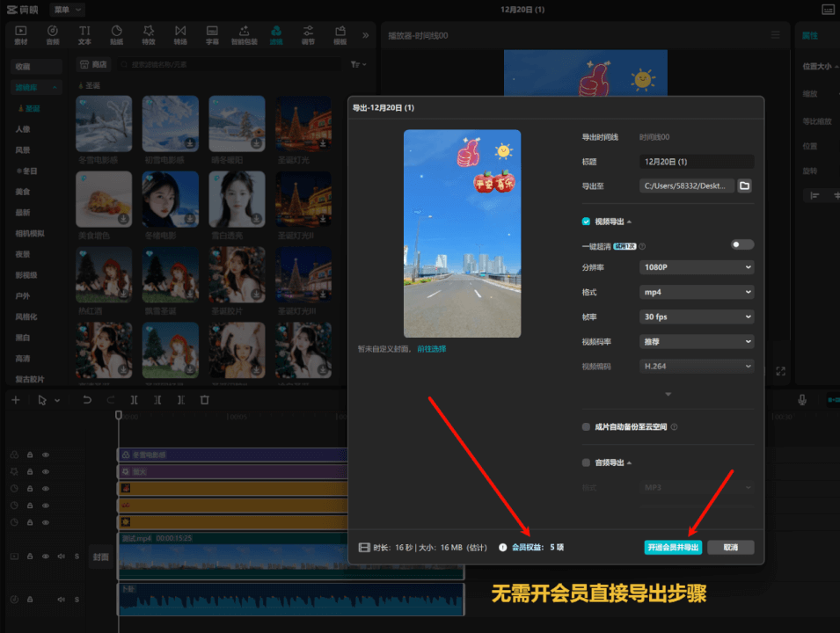Click the 取消 cancel button
The width and height of the screenshot is (840, 633).
click(730, 547)
